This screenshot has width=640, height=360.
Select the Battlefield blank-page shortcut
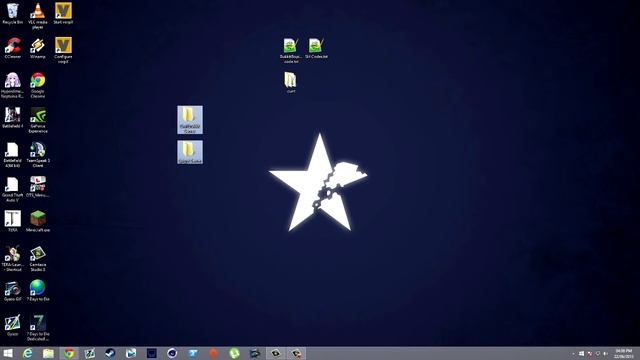click(13, 154)
